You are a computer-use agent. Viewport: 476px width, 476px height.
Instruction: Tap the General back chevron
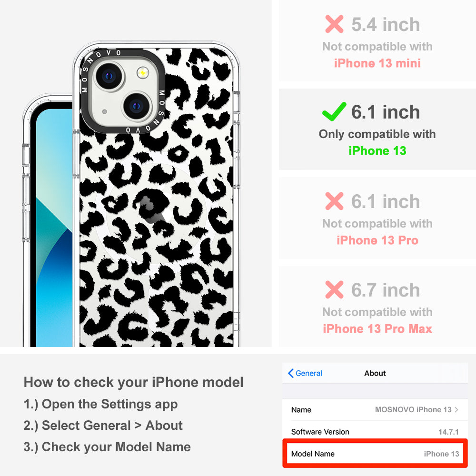click(290, 373)
